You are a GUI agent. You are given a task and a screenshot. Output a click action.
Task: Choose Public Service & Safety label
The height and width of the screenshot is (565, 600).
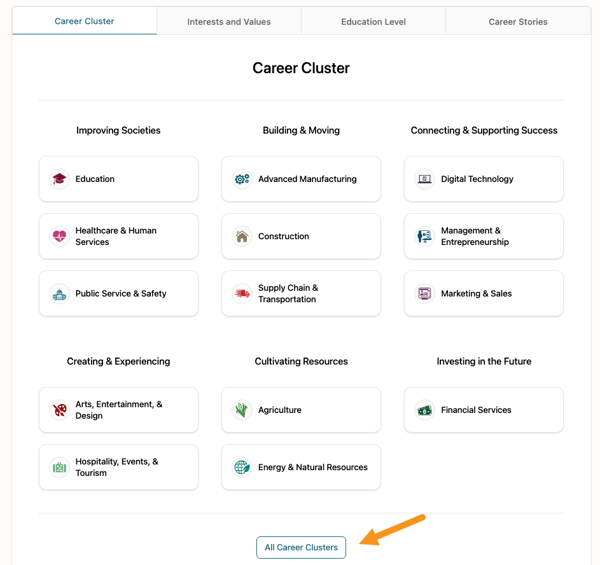(121, 293)
